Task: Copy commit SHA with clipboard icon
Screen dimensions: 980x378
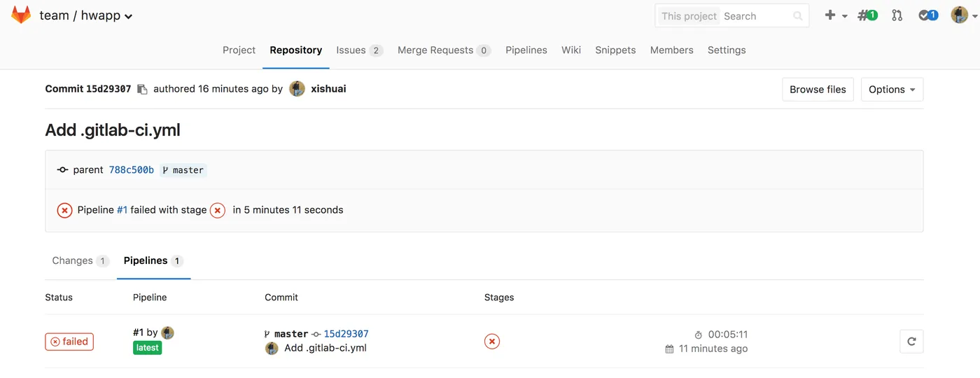Action: click(x=142, y=90)
